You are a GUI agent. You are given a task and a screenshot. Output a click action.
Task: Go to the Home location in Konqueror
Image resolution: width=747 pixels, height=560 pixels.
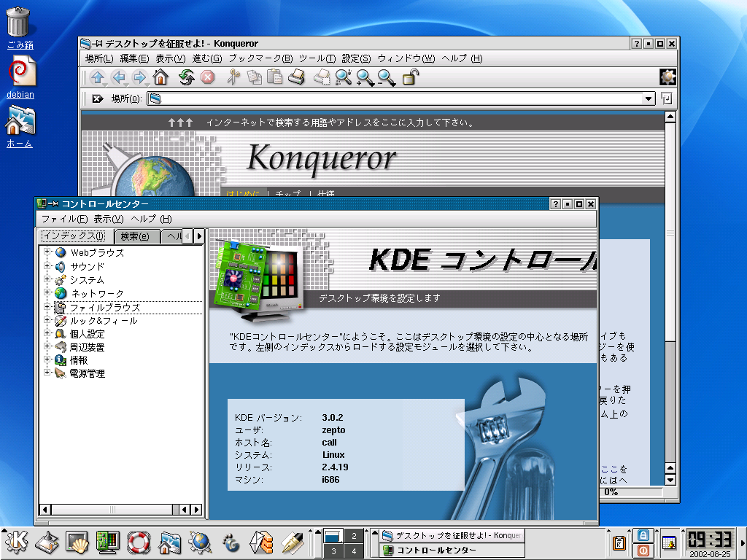pyautogui.click(x=160, y=77)
